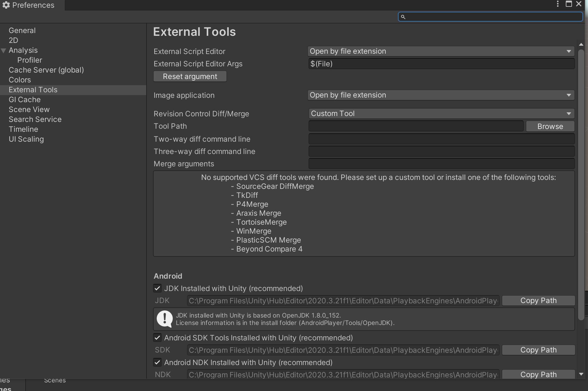Viewport: 588px width, 391px height.
Task: Open the three-dot overflow menu
Action: pyautogui.click(x=557, y=4)
